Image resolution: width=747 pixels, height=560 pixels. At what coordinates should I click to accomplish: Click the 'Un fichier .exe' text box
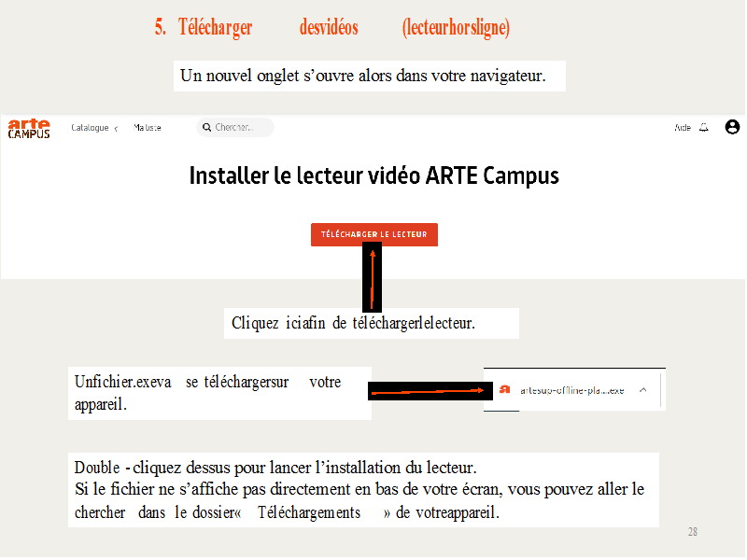pyautogui.click(x=218, y=393)
